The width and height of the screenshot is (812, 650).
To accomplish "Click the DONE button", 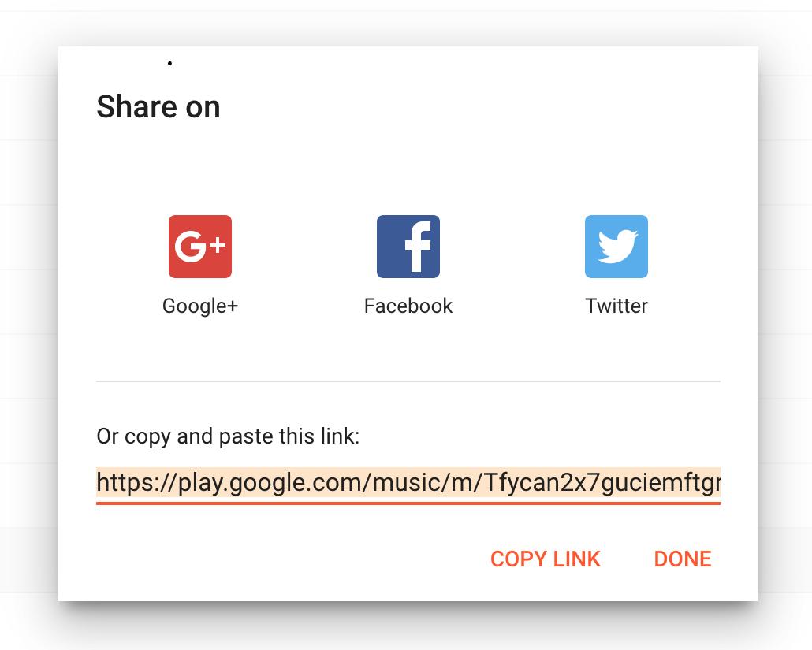I will pos(683,559).
